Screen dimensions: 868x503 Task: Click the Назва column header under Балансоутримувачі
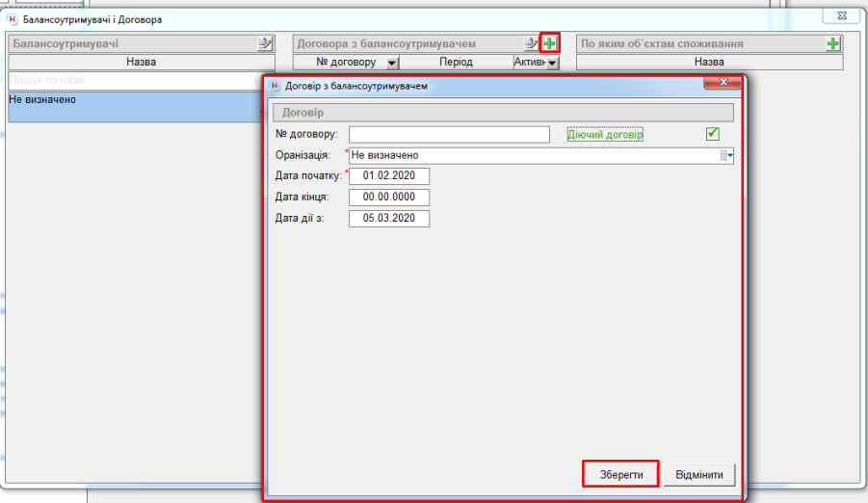[141, 62]
